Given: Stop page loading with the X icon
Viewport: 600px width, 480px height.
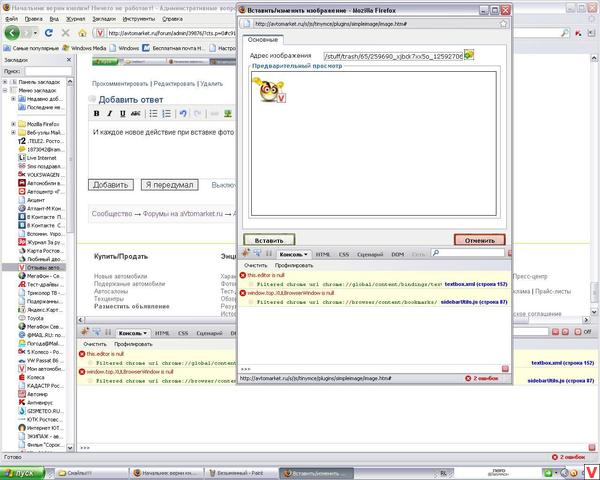Looking at the screenshot, I should (66, 33).
